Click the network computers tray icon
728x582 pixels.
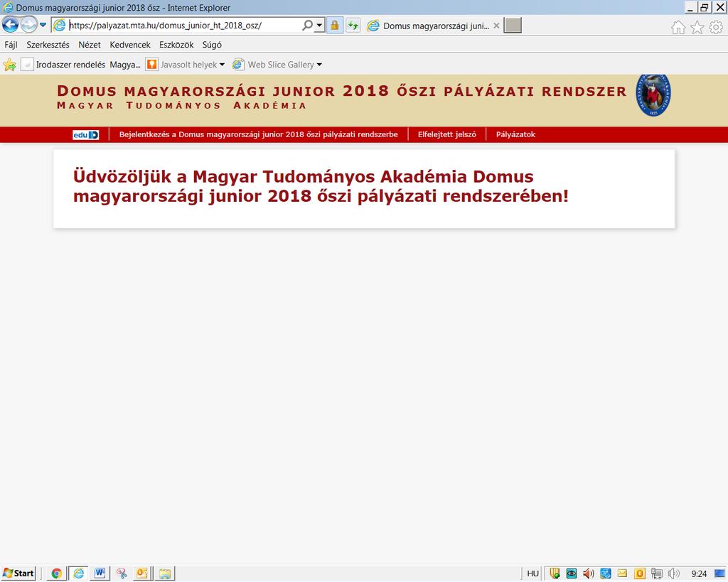coord(606,573)
